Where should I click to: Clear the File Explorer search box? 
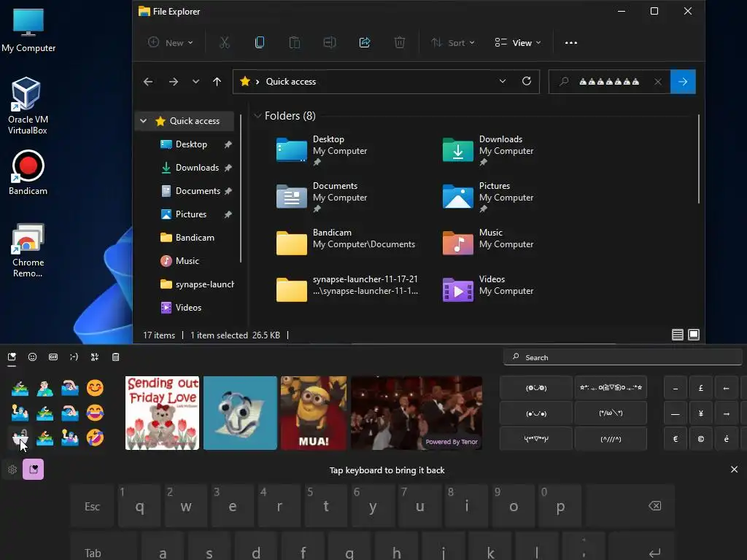[658, 82]
